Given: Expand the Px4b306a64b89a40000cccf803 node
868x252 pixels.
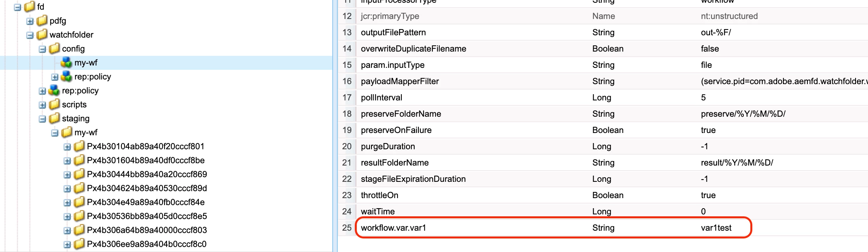Looking at the screenshot, I should click(x=67, y=231).
